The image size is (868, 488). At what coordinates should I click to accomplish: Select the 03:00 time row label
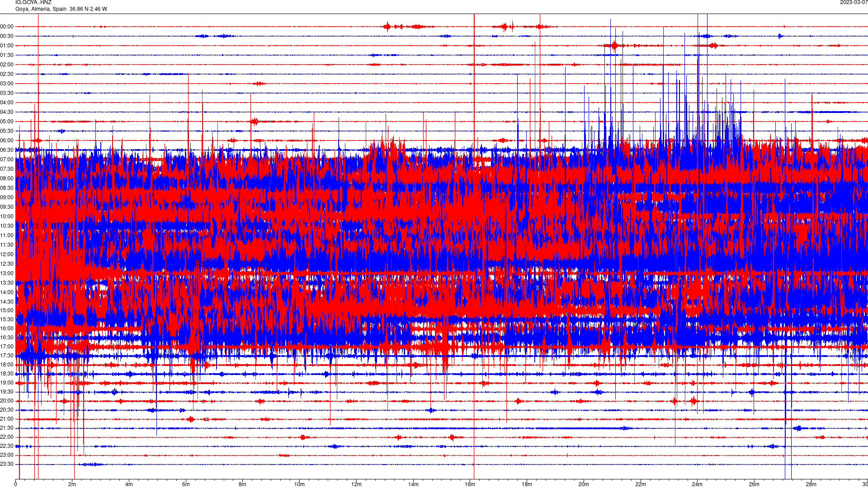click(7, 84)
